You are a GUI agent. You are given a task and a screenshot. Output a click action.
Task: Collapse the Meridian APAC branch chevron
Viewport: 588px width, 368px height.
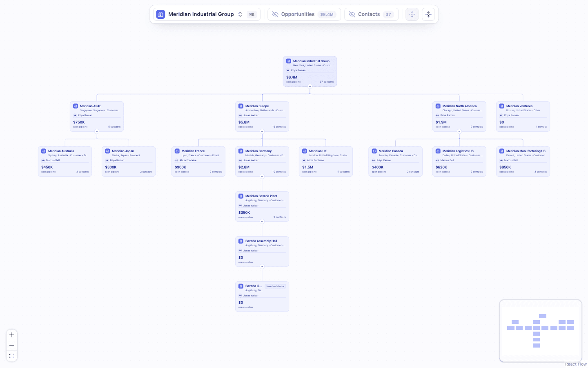click(97, 131)
